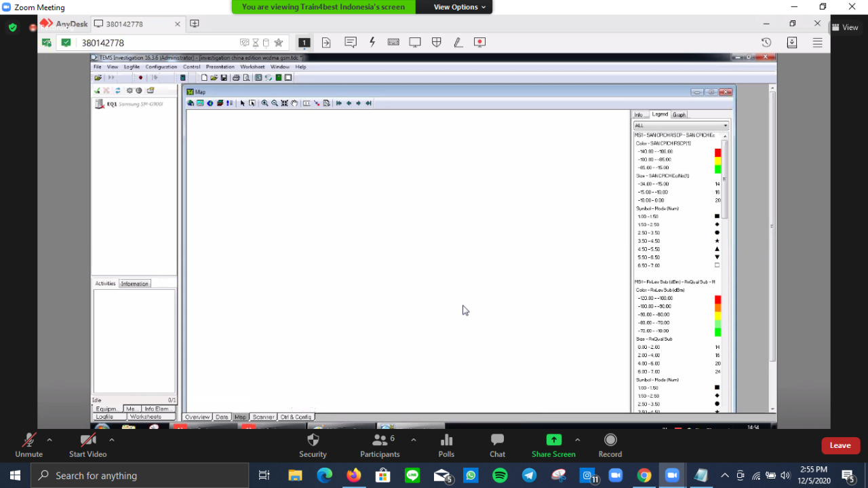Expand Zoom View Options dropdown
Viewport: 868px width, 488px height.
coord(460,7)
